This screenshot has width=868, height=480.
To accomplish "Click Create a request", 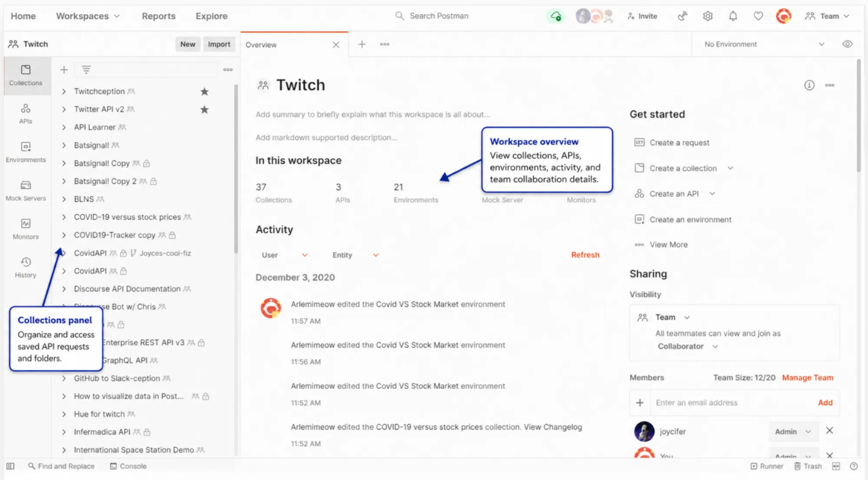I will pos(672,142).
